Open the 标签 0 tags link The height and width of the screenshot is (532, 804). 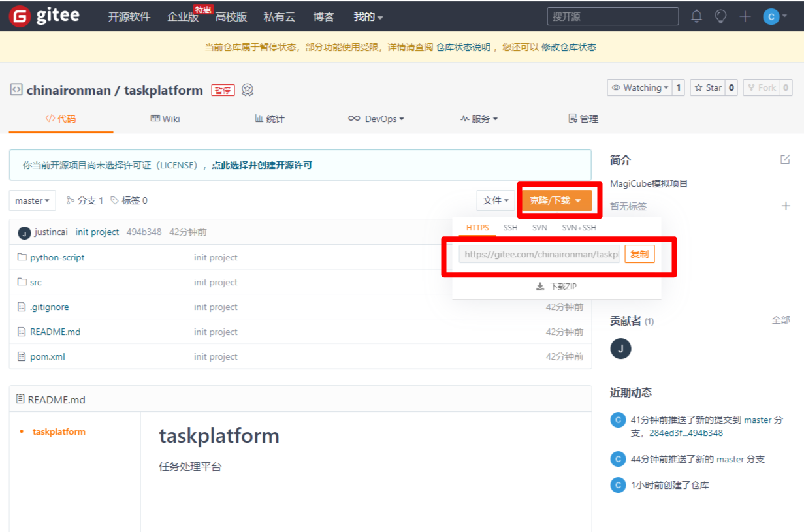click(129, 200)
